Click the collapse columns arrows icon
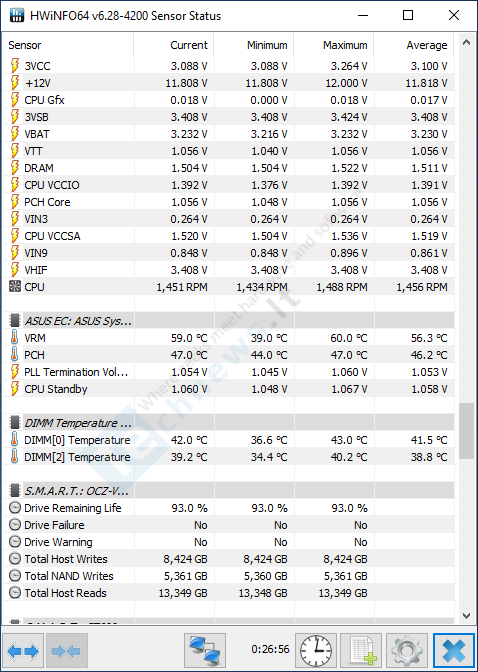Screen dimensions: 478x672 click(x=66, y=651)
